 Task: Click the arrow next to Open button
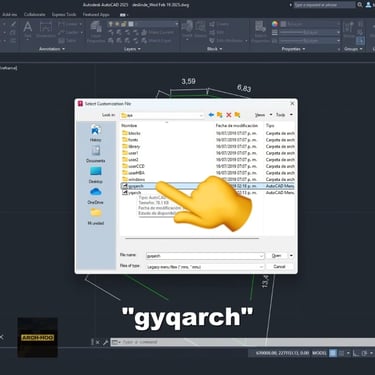point(291,256)
